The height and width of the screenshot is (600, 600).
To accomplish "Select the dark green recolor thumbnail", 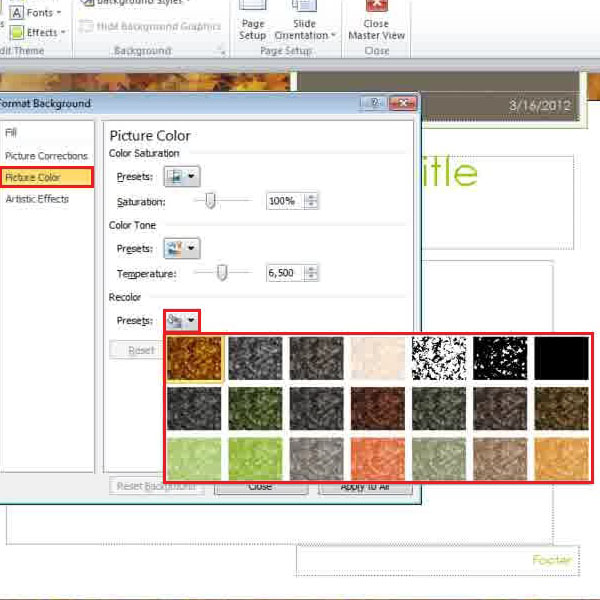I will [x=255, y=409].
